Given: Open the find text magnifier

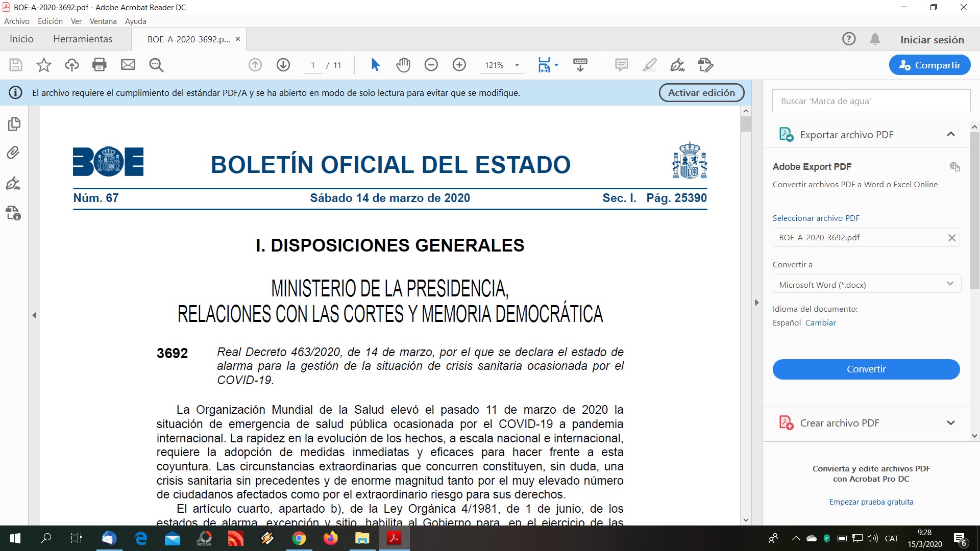Looking at the screenshot, I should (156, 65).
